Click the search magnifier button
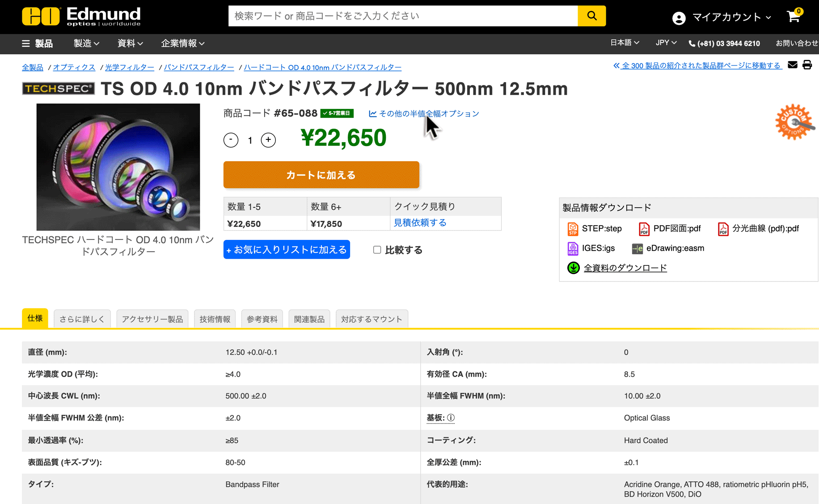 (x=591, y=16)
